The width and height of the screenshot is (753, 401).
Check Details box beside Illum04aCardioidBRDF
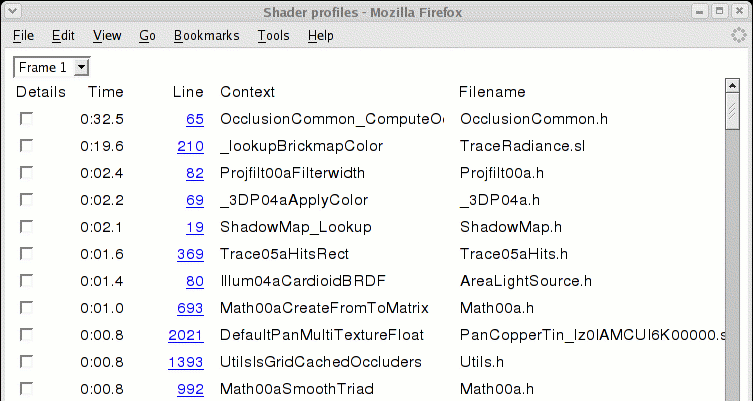26,281
